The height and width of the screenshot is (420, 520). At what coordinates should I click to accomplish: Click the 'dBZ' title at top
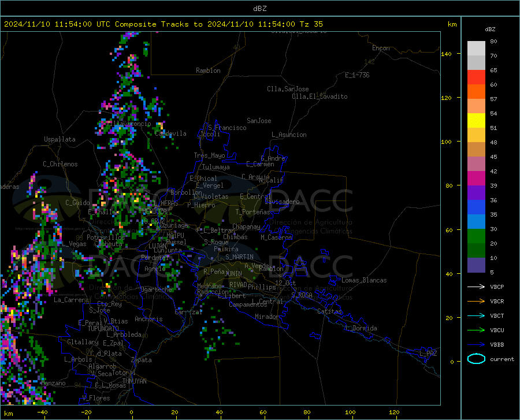259,9
